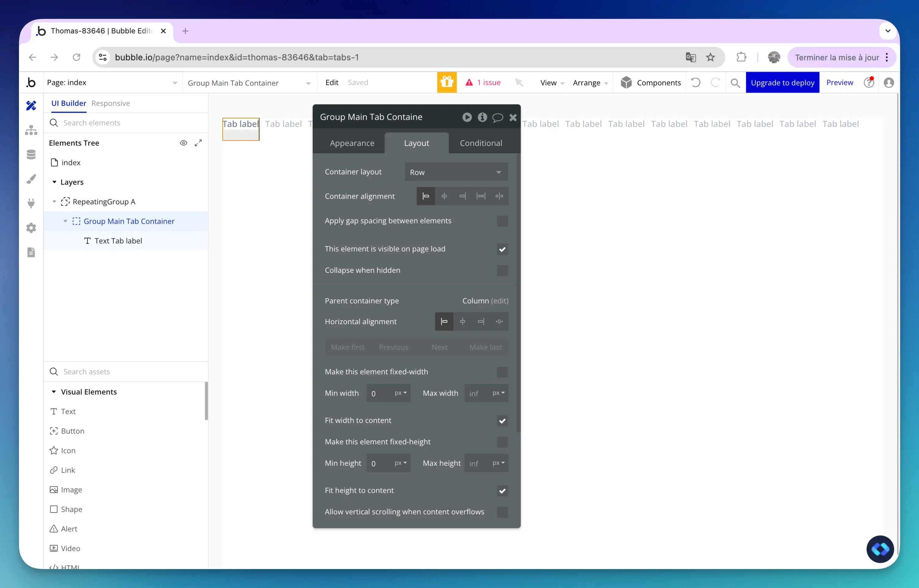Open the Chrome extensions puzzle icon
Image resolution: width=919 pixels, height=588 pixels.
click(741, 57)
